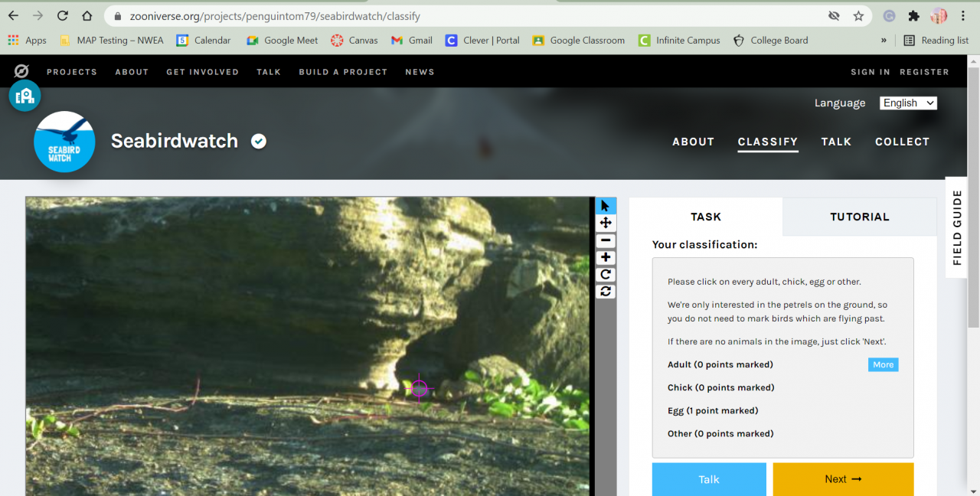Reset the subject image view
This screenshot has height=496, width=980.
coord(606,292)
